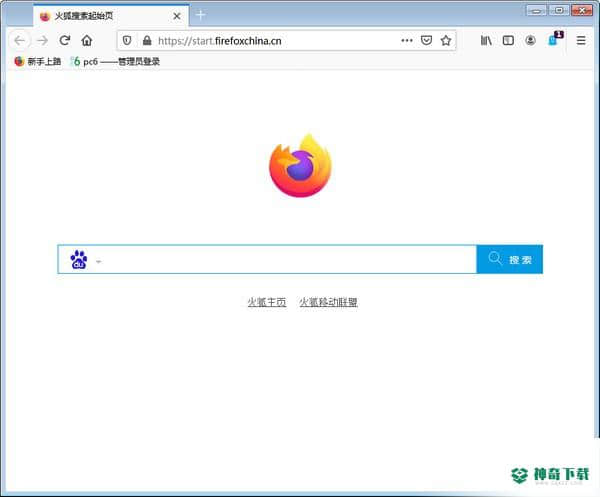Reload the current page
This screenshot has height=497, width=600.
tap(65, 40)
